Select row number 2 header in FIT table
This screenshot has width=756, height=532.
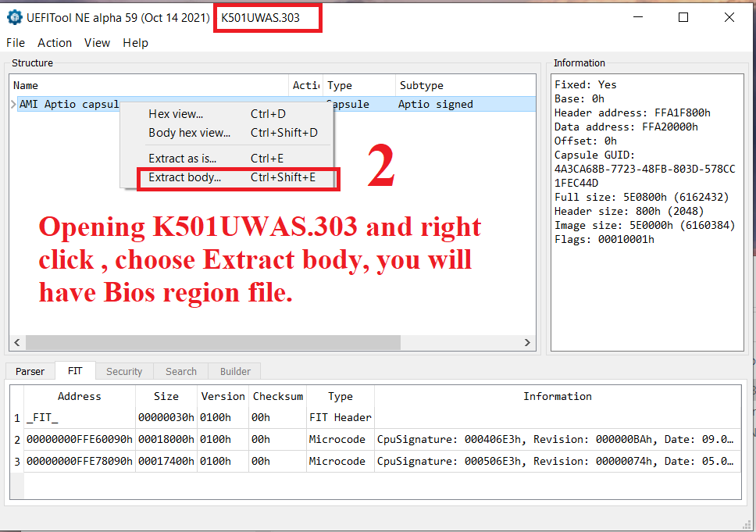(17, 439)
